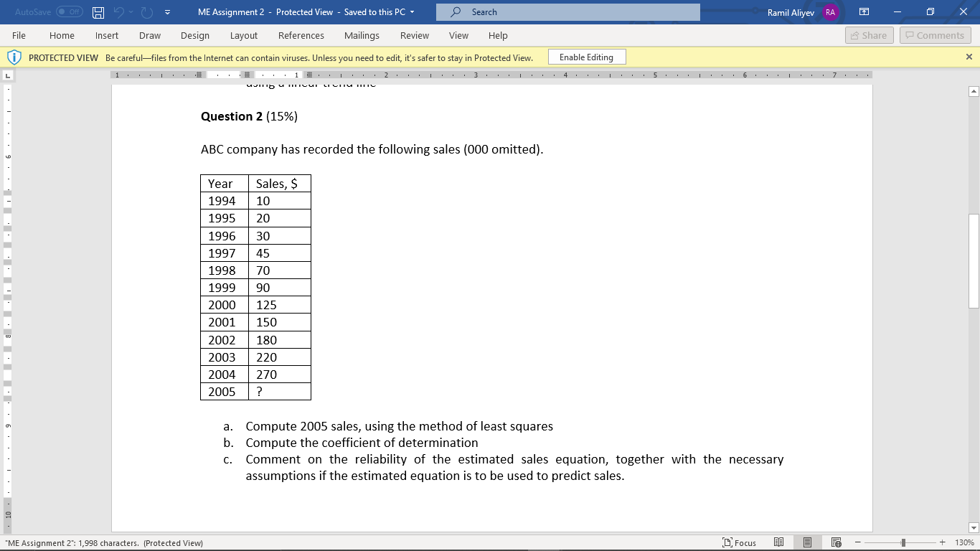This screenshot has height=551, width=980.
Task: Click 'Compute 2005 sales' list item text
Action: (x=399, y=426)
